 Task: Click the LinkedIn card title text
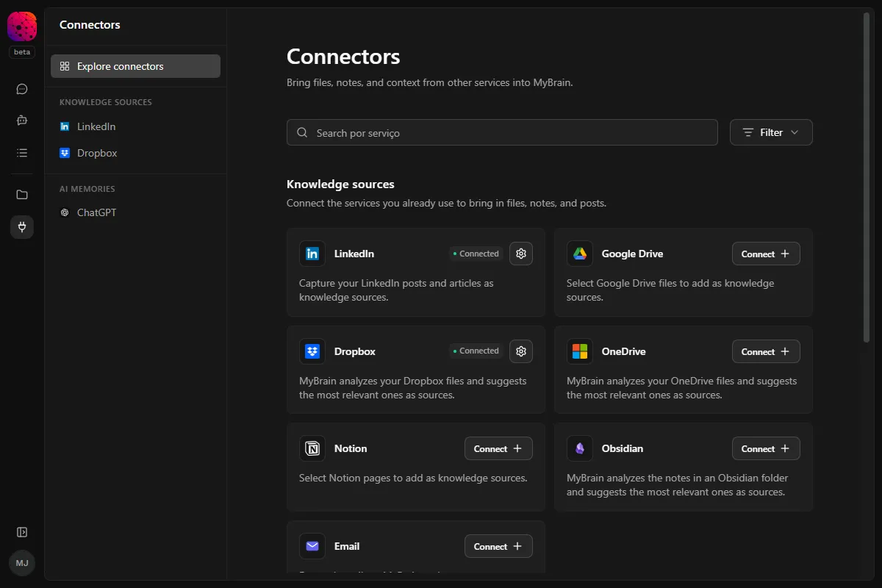coord(354,254)
